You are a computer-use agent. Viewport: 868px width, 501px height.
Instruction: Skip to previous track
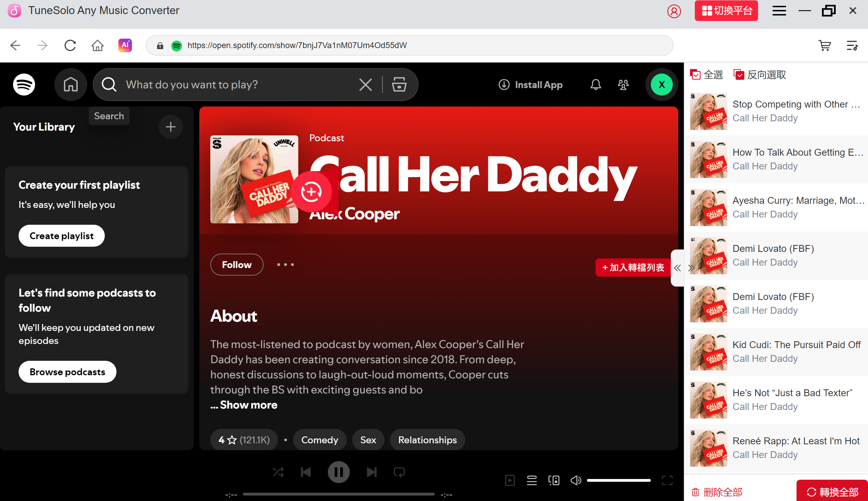306,472
